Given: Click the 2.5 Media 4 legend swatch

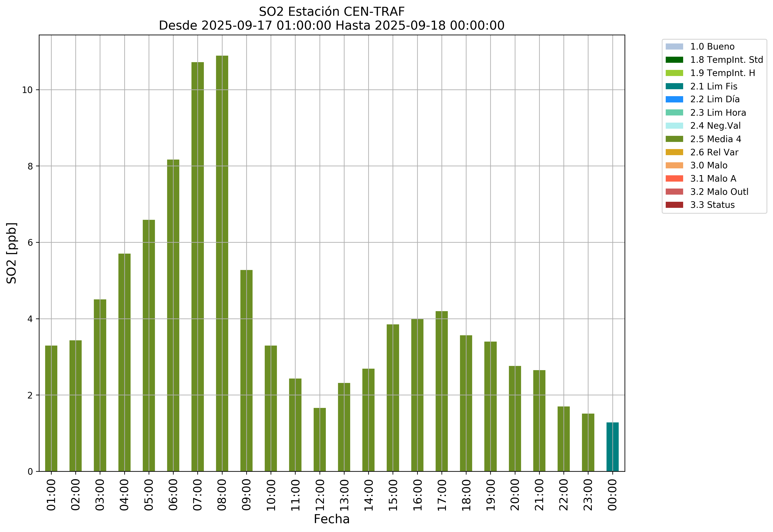Looking at the screenshot, I should point(674,139).
